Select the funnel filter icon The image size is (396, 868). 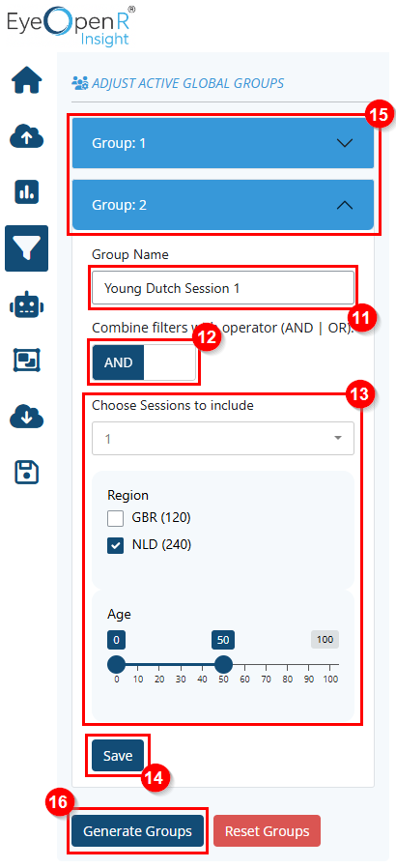pos(26,248)
